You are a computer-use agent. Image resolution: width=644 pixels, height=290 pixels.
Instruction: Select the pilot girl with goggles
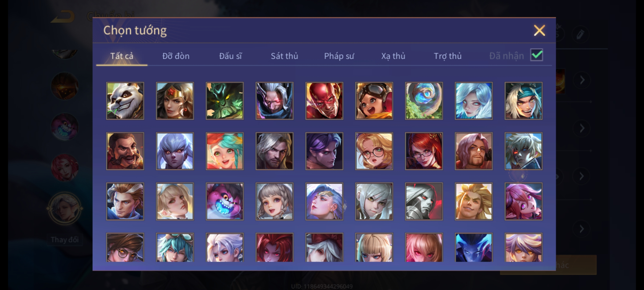click(374, 101)
